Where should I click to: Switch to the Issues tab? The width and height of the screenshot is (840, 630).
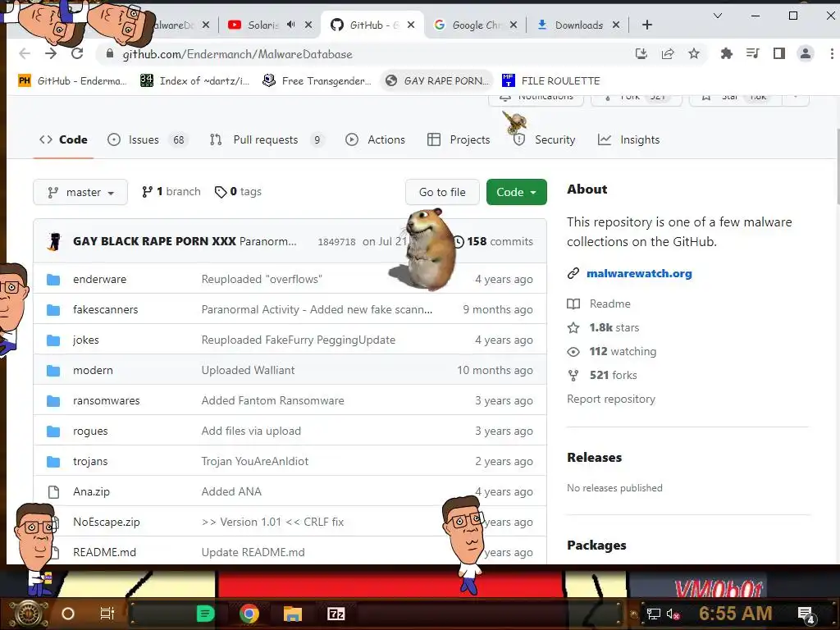148,139
